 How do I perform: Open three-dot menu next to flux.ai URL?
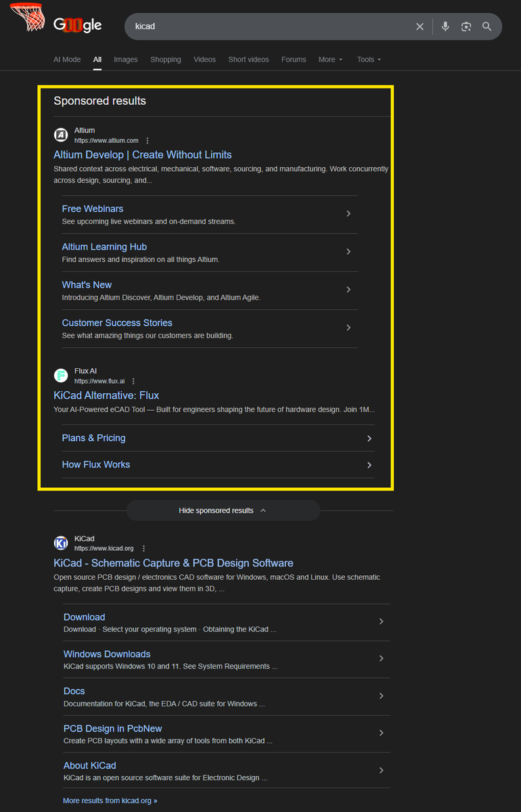click(x=133, y=382)
